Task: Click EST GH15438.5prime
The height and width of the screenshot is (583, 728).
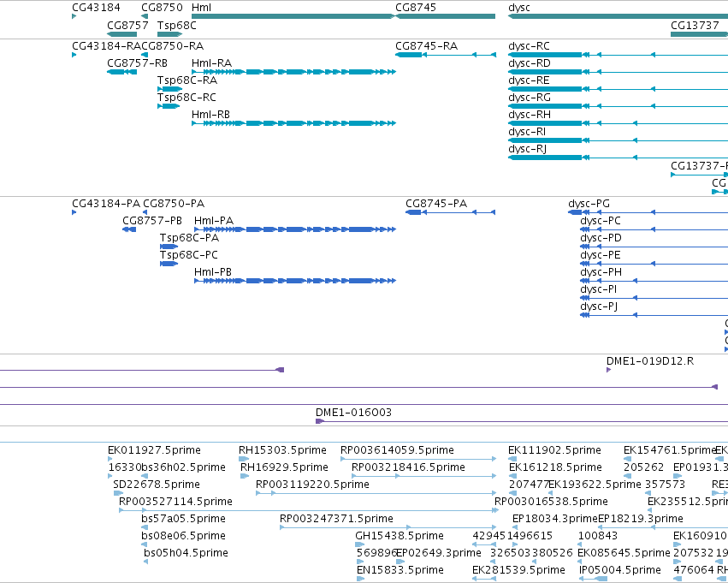Action: 400,536
